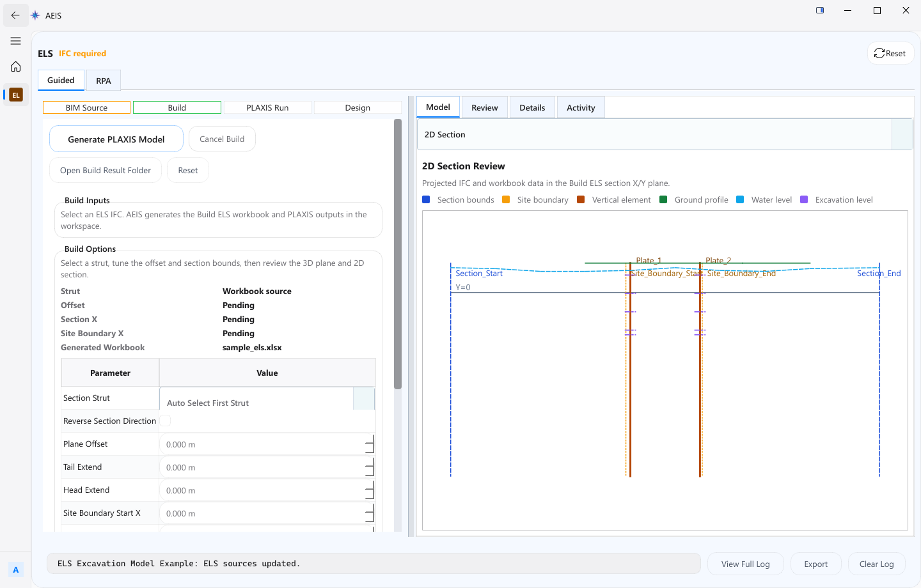Adjust the Tail Extend spinner arrows
921x588 pixels.
pos(370,467)
